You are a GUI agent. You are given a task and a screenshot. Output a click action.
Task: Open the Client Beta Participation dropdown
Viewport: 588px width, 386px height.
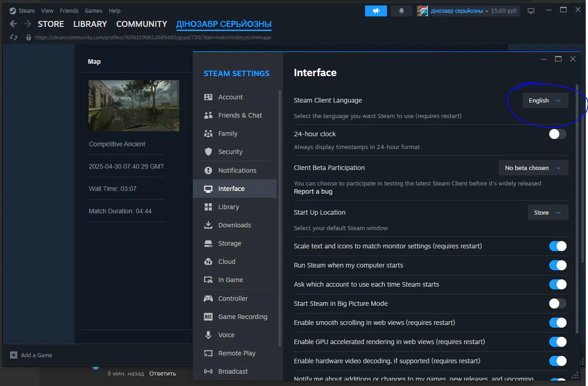click(533, 168)
